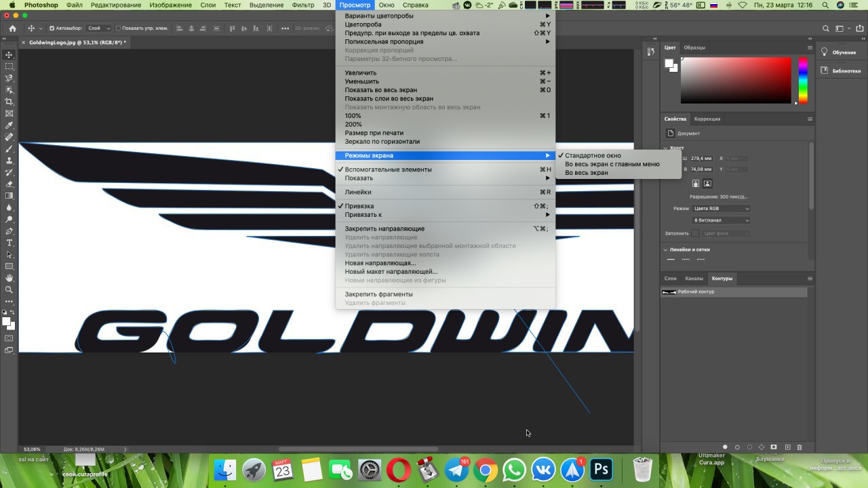Expand Показать submenu

tap(446, 178)
